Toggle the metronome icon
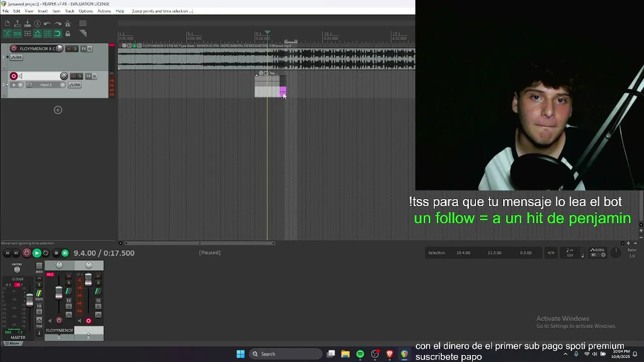Viewport: 644px width, 362px height. point(67,24)
